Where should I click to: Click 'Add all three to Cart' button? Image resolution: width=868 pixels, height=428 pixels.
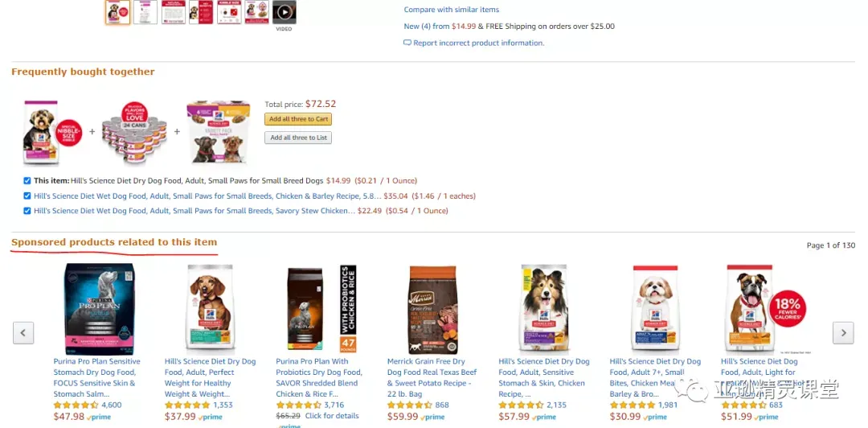[298, 119]
